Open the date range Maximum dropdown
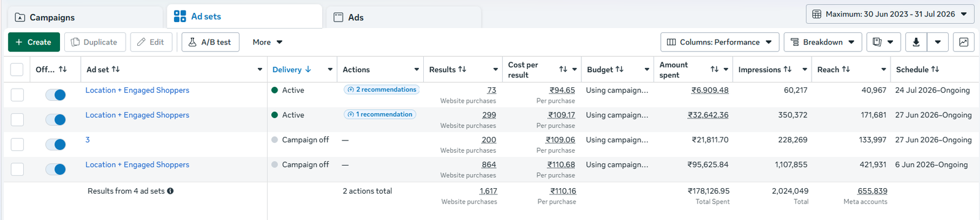Image resolution: width=980 pixels, height=220 pixels. (x=890, y=14)
